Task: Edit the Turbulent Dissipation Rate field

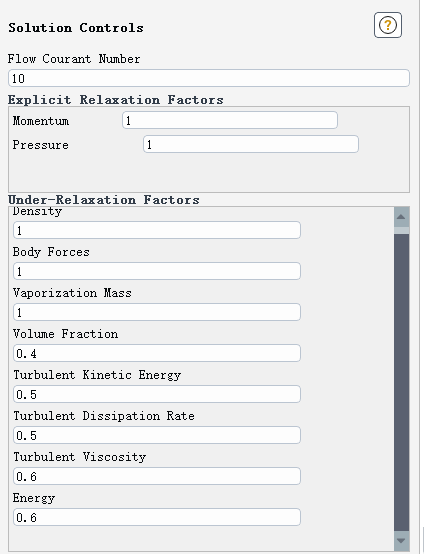Action: [x=157, y=435]
